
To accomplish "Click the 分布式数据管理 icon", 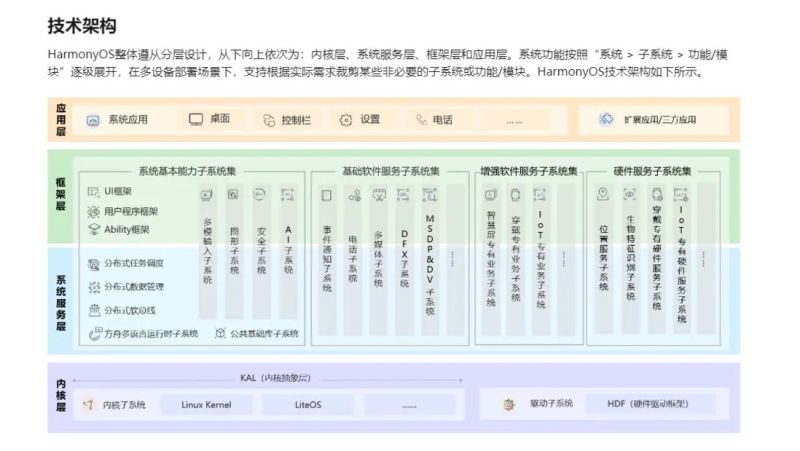I will 94,287.
